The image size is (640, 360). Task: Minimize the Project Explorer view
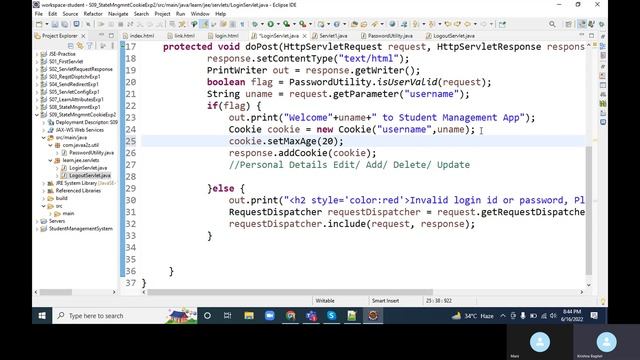tap(101, 35)
